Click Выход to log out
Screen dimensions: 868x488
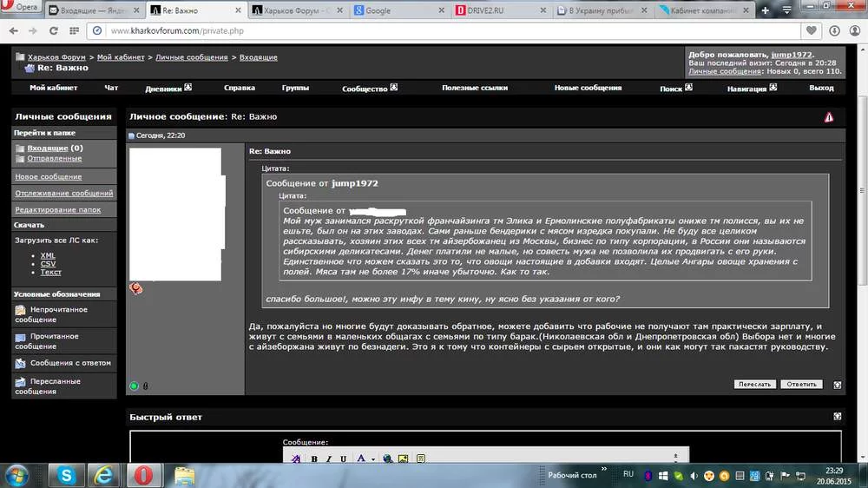(x=821, y=88)
